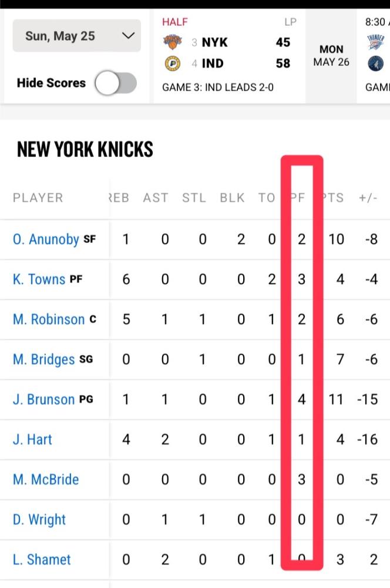Click the Pacers team logo icon
Screen dimensions: 390x588
pyautogui.click(x=172, y=64)
